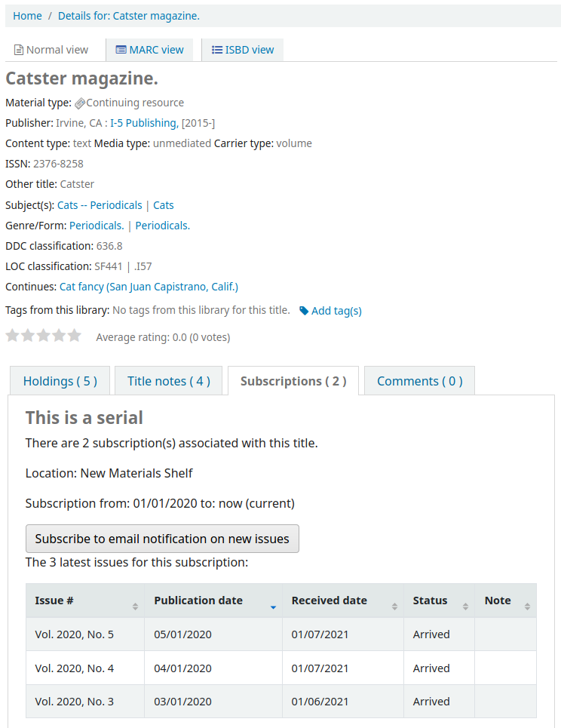Open the Cat fancy continuation link
The image size is (561, 728).
tap(148, 287)
